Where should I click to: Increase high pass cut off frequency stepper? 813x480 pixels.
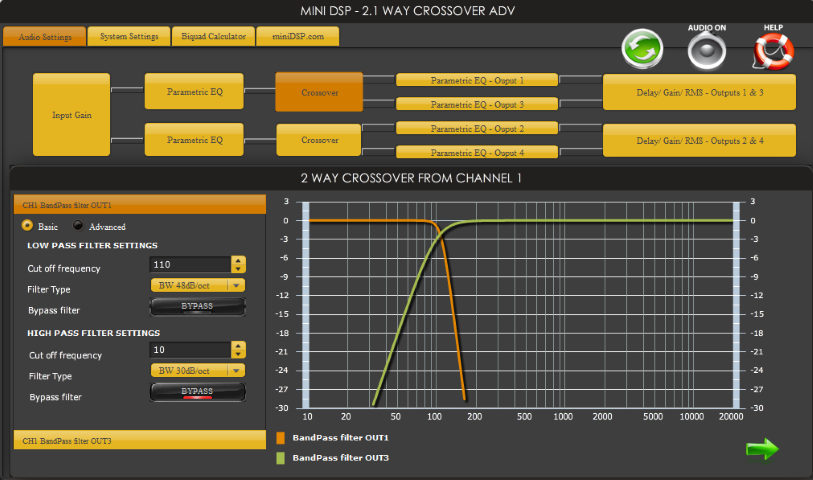tap(238, 346)
